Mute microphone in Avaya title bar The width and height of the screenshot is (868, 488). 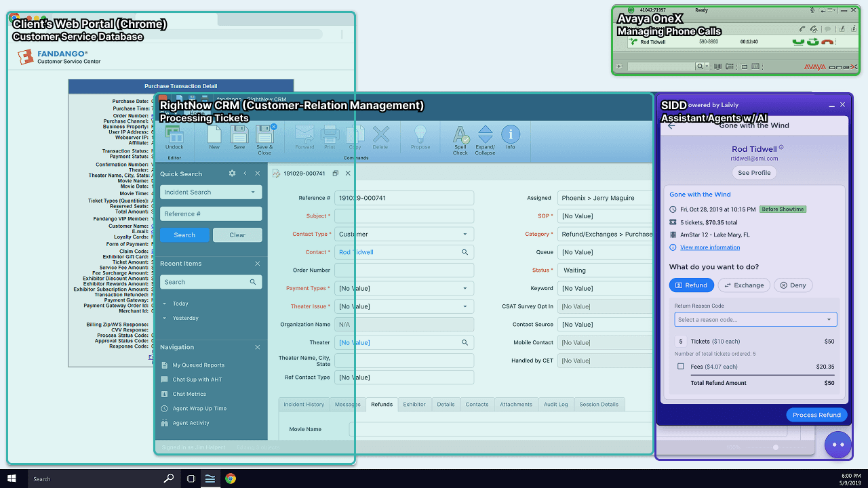(812, 10)
